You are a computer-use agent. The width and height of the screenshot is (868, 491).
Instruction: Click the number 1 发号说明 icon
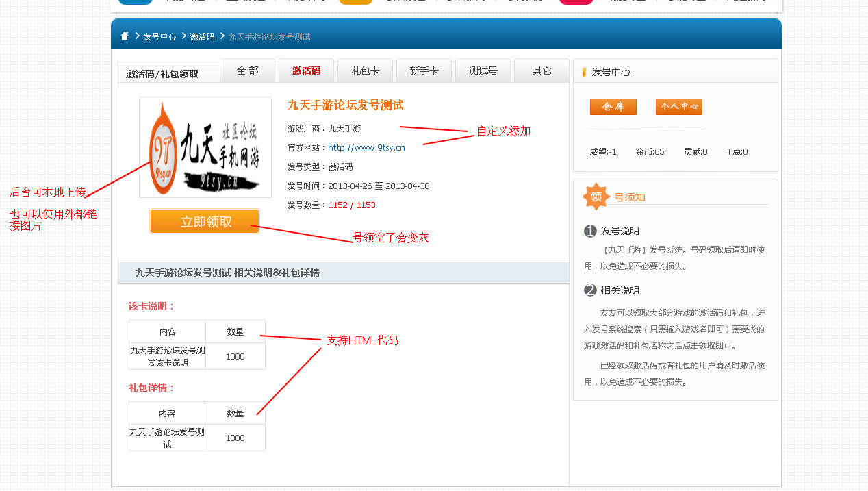click(x=590, y=231)
